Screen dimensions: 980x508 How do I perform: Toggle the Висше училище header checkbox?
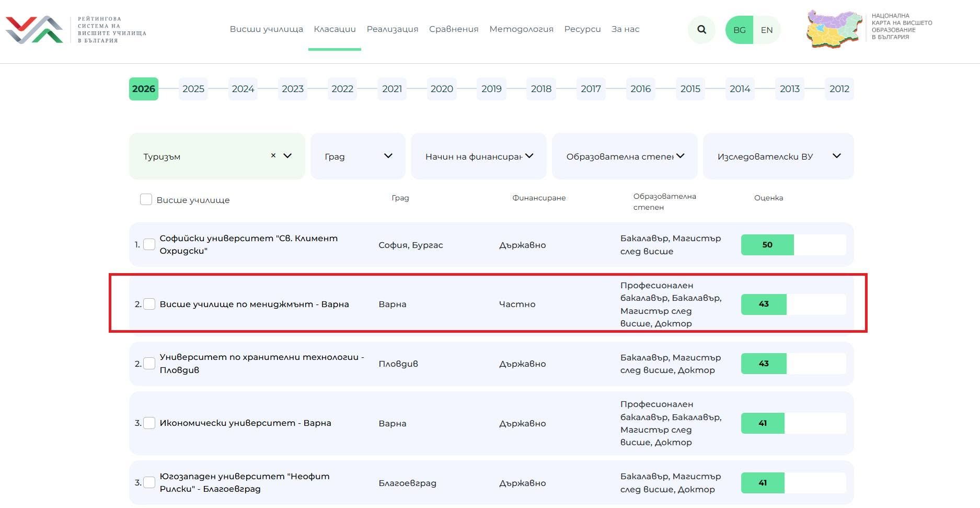146,199
